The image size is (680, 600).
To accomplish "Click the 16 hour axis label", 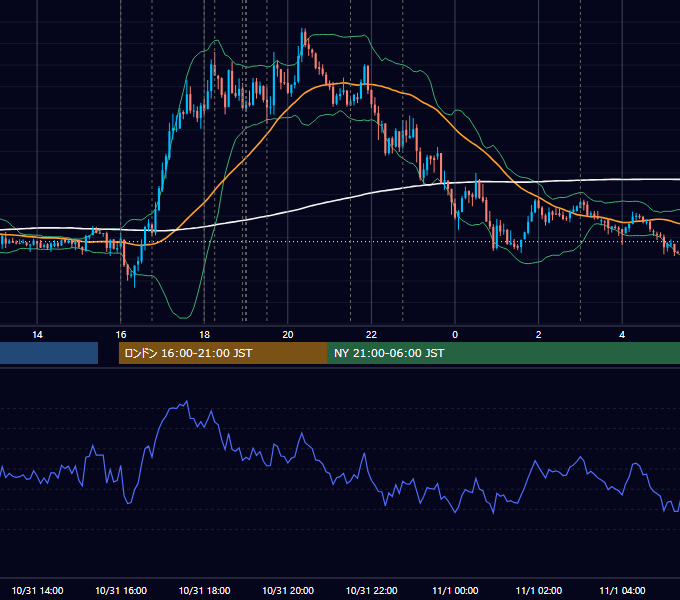I will [121, 335].
